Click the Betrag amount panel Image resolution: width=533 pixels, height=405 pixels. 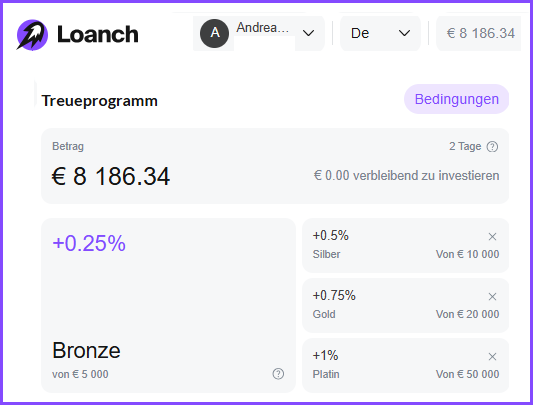click(x=275, y=166)
